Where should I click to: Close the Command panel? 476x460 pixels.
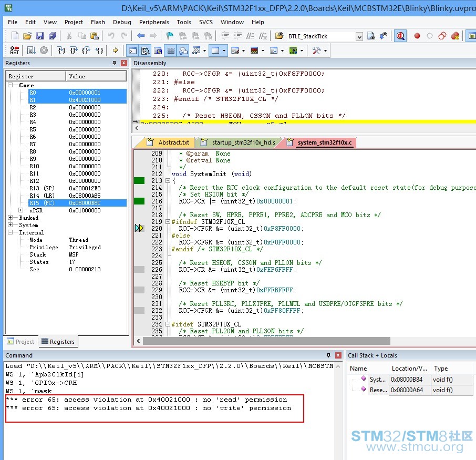(338, 355)
